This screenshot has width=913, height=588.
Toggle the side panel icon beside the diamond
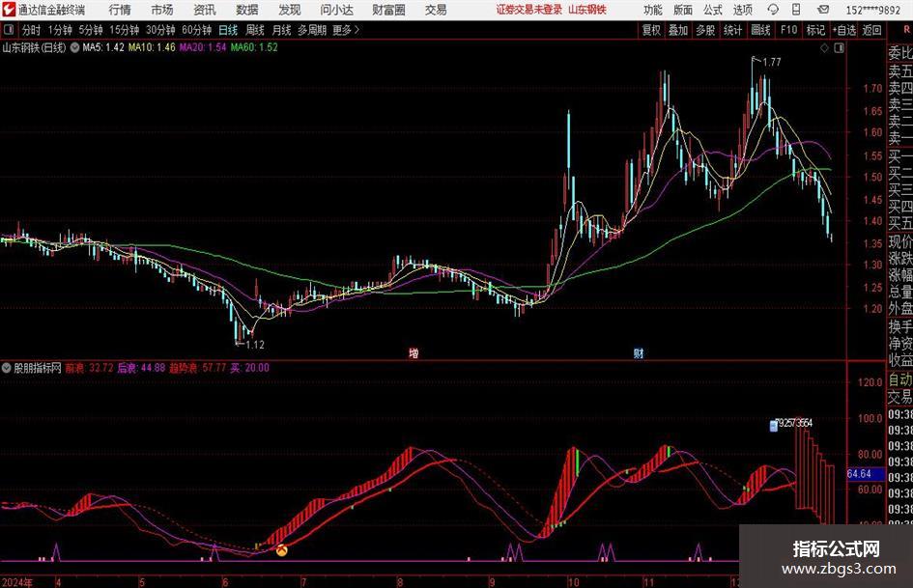(x=839, y=48)
